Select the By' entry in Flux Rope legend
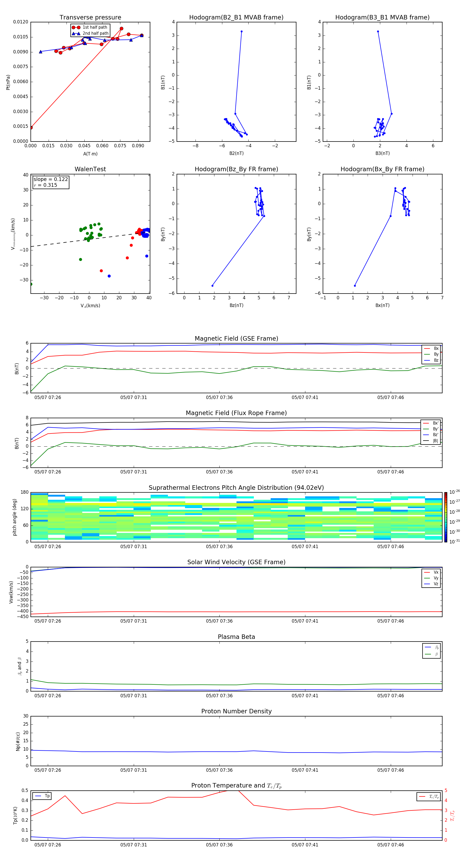 (431, 429)
